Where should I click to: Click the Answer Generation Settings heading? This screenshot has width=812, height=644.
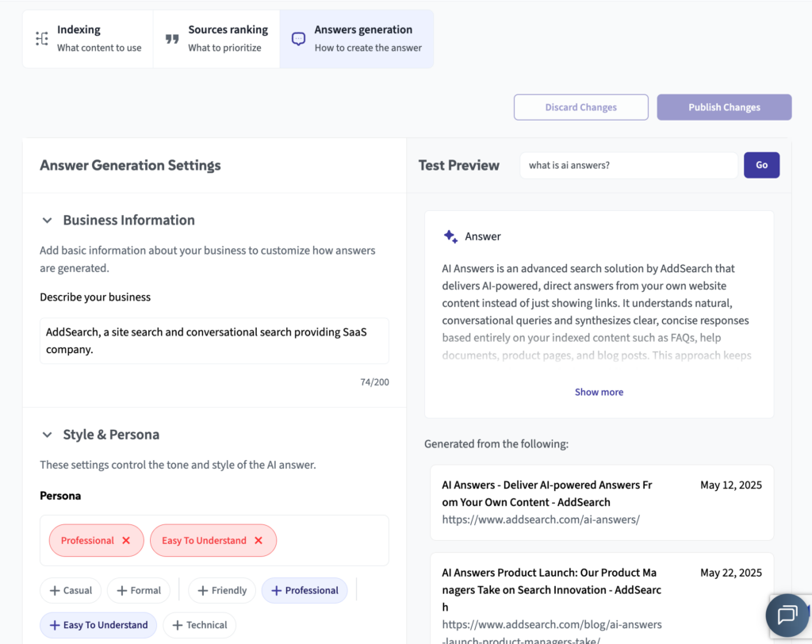[131, 165]
